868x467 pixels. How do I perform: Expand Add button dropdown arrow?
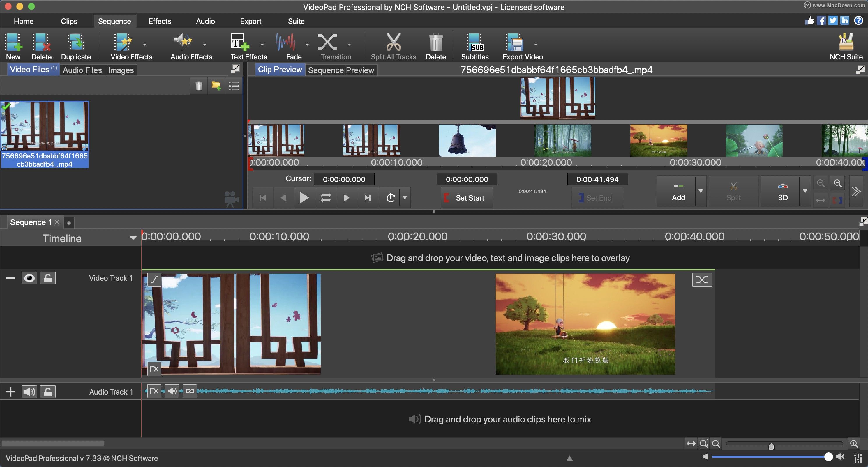point(701,191)
